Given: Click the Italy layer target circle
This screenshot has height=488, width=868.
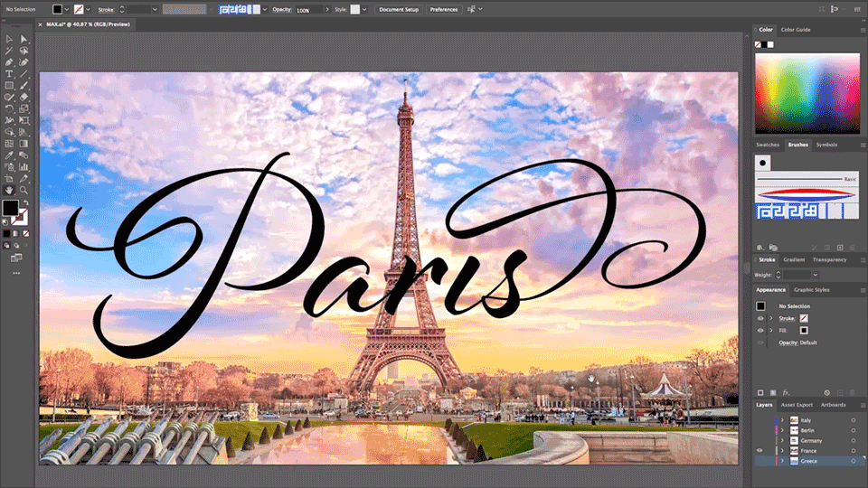Looking at the screenshot, I should 853,420.
